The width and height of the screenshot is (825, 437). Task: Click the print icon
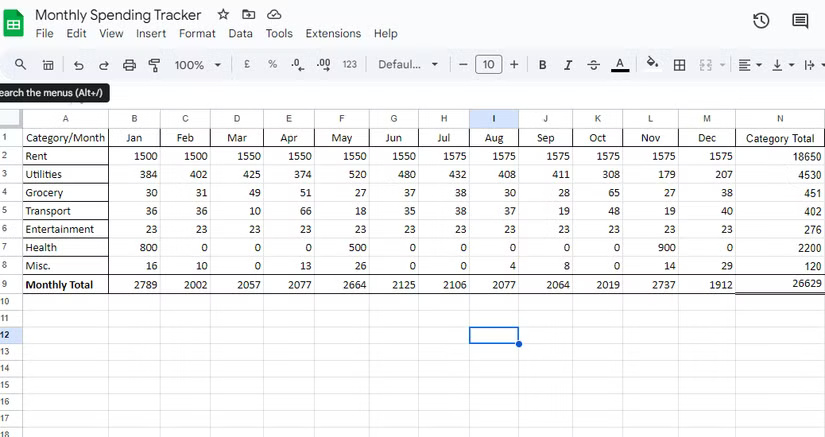click(x=129, y=65)
